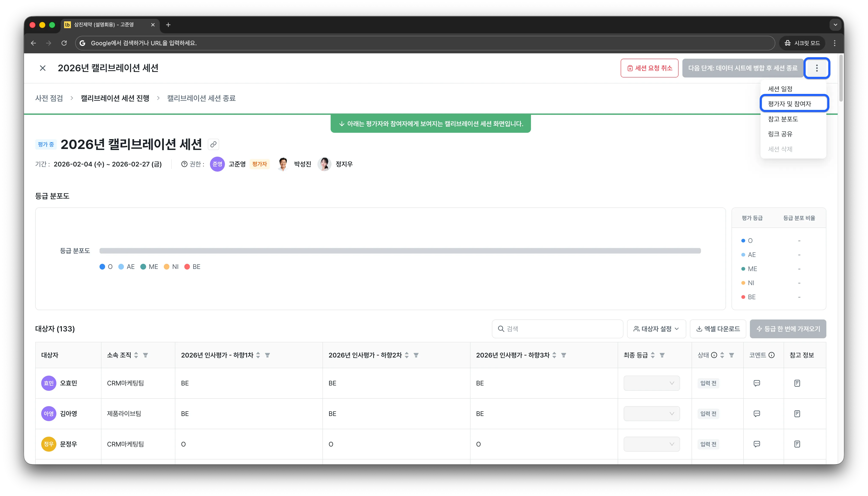Reload the browser page
This screenshot has width=868, height=496.
point(64,43)
